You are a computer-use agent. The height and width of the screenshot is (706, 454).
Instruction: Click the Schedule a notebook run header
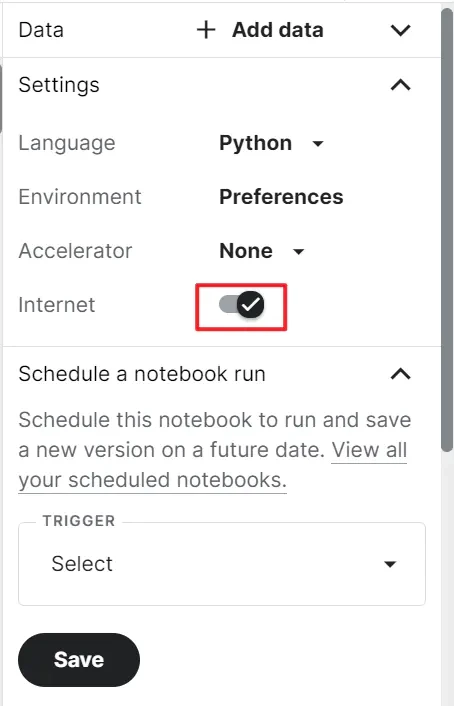tap(142, 374)
